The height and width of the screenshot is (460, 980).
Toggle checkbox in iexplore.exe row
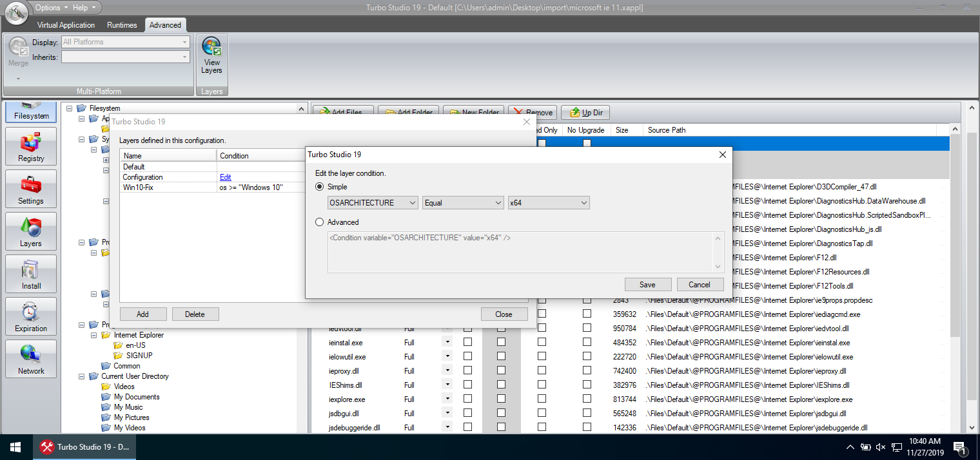coord(467,399)
